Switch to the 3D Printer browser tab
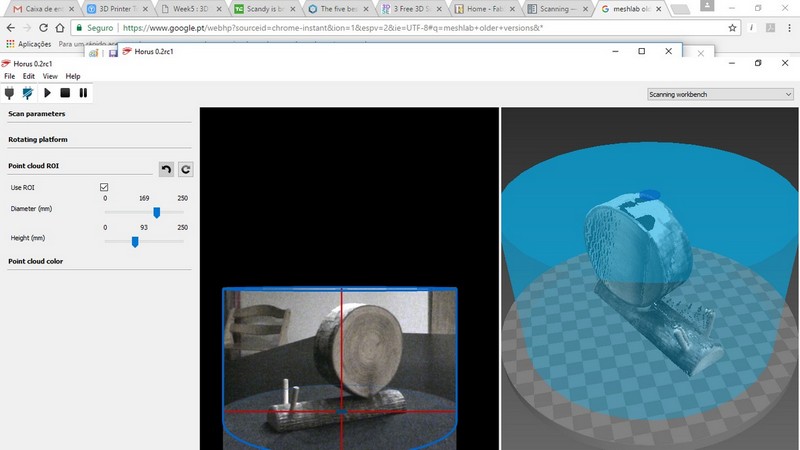The image size is (800, 450). pyautogui.click(x=116, y=9)
